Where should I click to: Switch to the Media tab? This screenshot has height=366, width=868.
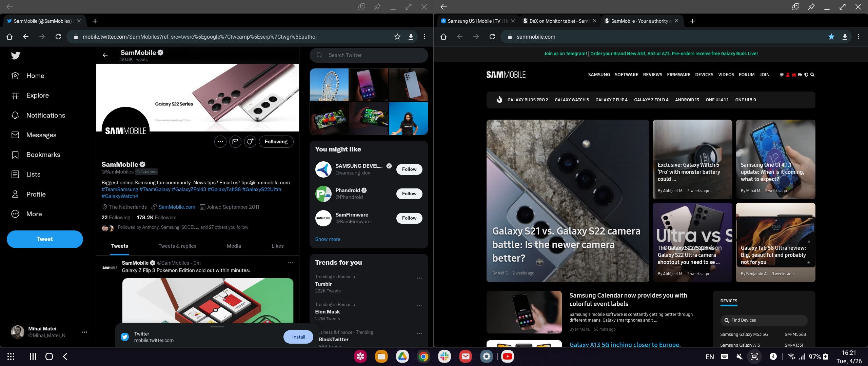click(234, 246)
